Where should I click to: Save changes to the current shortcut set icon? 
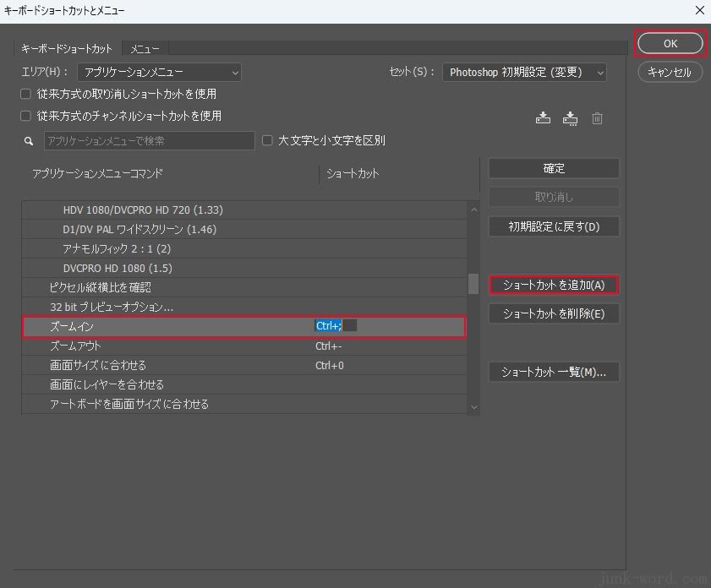point(543,118)
